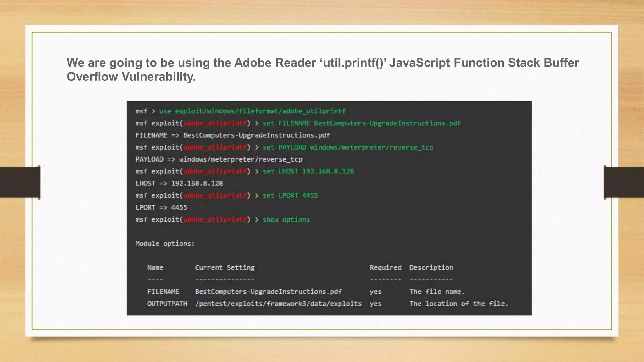Click the right dark brown side tab
The width and height of the screenshot is (644, 362).
(624, 182)
